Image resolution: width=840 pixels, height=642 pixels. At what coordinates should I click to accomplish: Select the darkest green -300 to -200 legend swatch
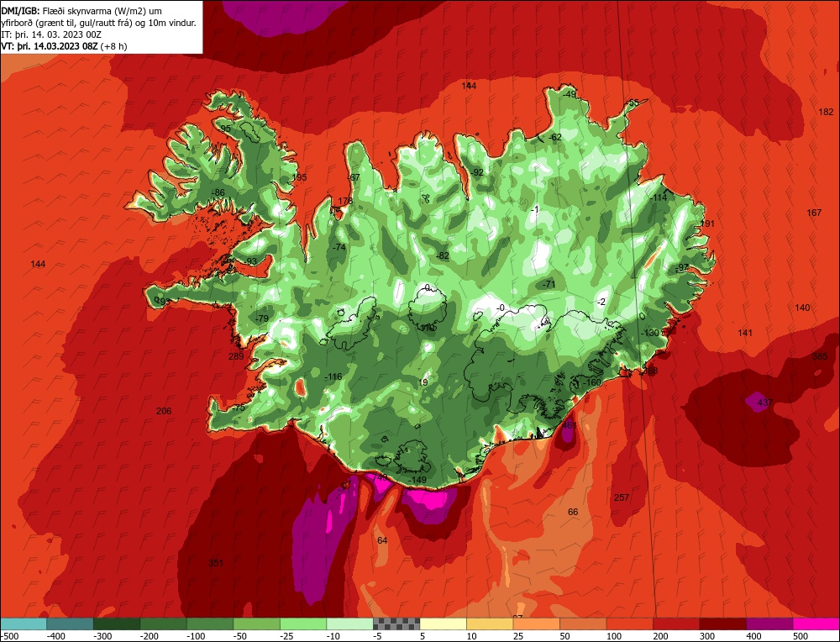click(x=117, y=624)
